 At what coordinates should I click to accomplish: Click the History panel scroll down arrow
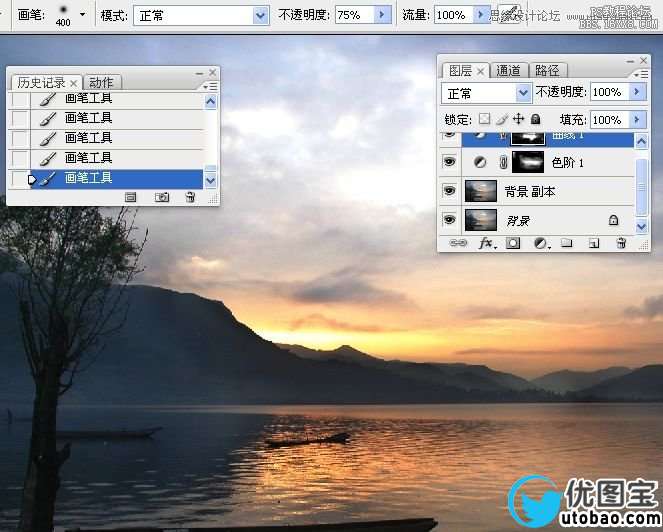coord(210,181)
